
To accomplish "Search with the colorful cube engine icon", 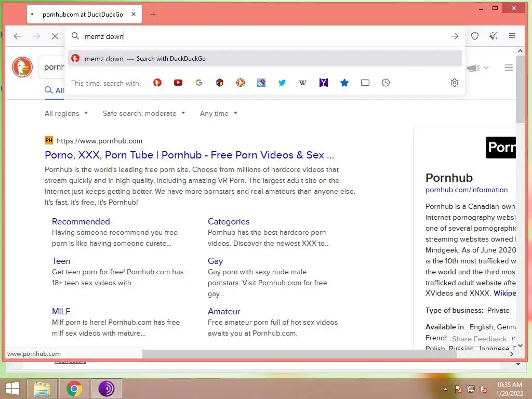I will coord(220,83).
